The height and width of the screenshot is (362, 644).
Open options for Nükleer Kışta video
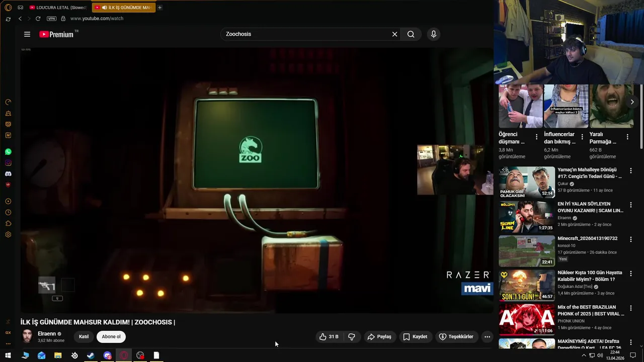coord(630,274)
